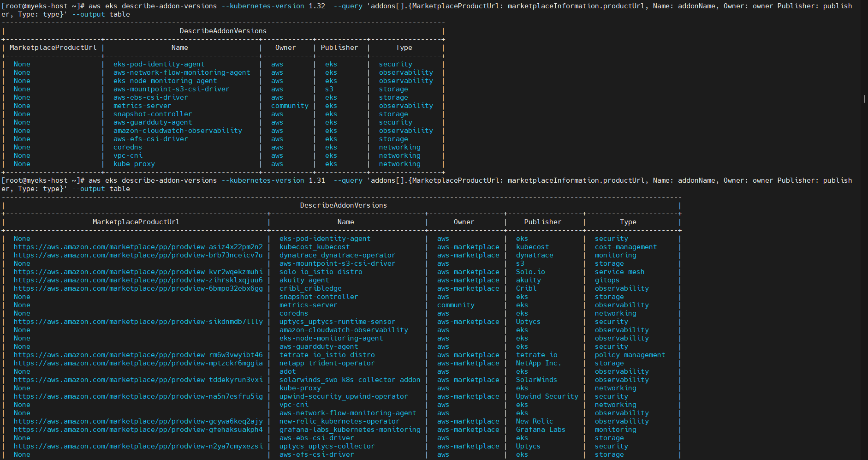The width and height of the screenshot is (868, 460).
Task: Select the solo-io_istio-distro addon name
Action: coord(321,272)
